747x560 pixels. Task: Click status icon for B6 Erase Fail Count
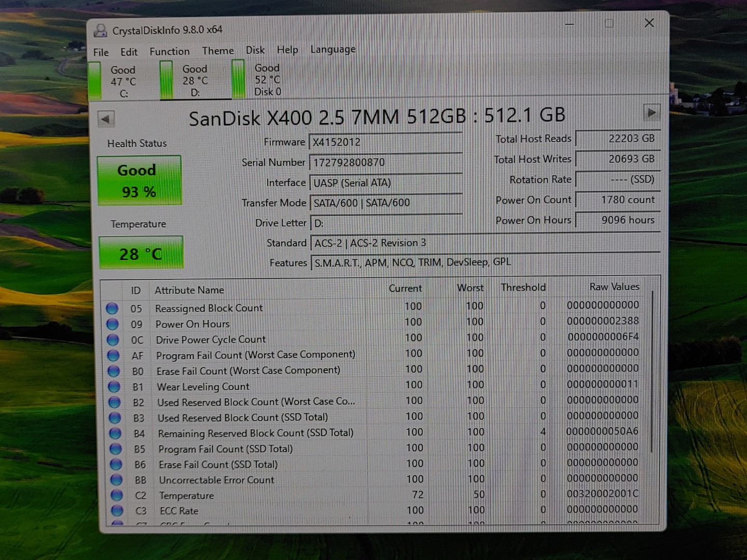[x=116, y=465]
